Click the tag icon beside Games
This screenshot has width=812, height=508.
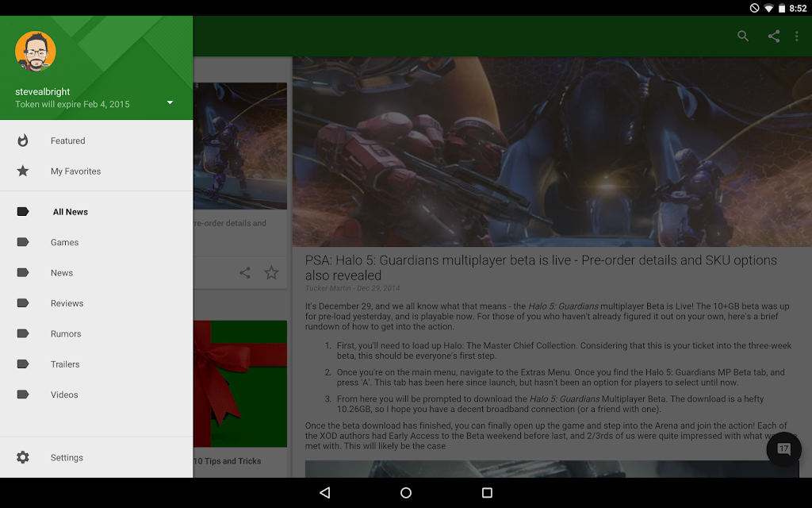(23, 242)
